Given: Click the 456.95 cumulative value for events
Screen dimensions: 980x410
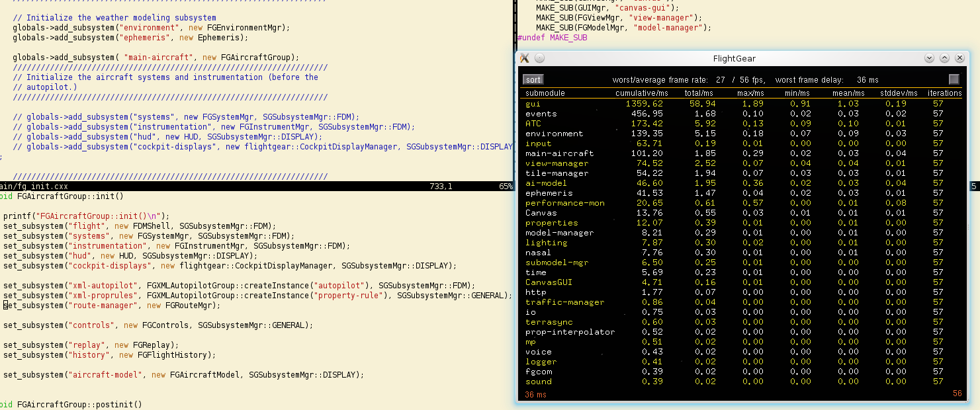Looking at the screenshot, I should 646,114.
